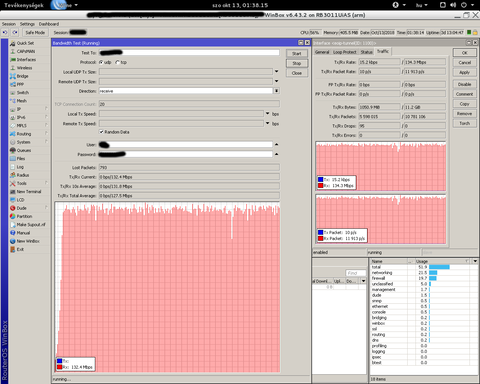This screenshot has height=384, width=480.
Task: Click the Test To address field
Action: (189, 53)
